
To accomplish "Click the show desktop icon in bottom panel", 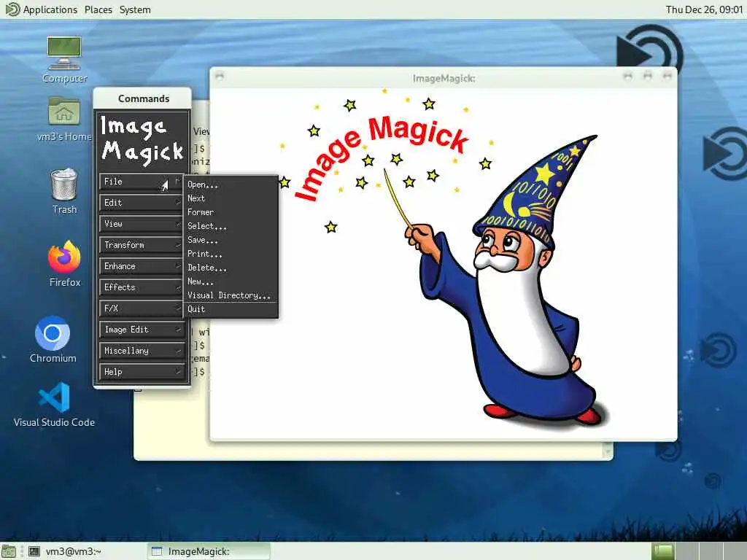I will click(x=9, y=551).
